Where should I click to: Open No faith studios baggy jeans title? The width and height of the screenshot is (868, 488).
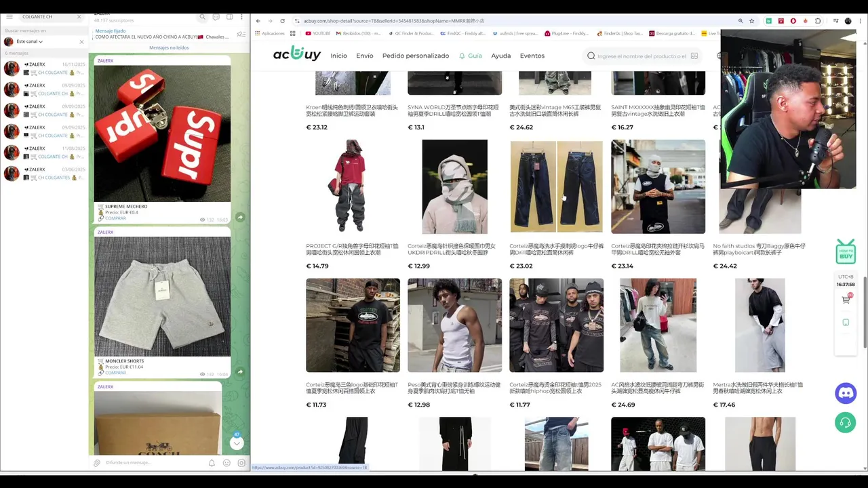[759, 249]
